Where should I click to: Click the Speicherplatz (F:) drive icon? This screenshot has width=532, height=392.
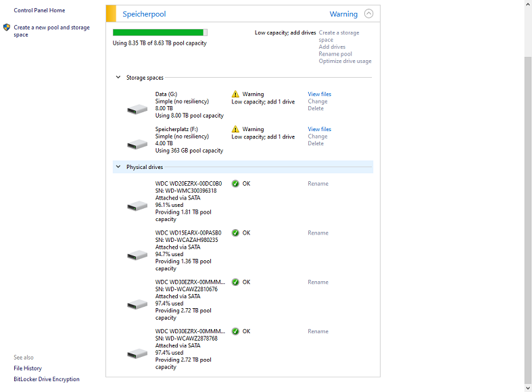137,144
